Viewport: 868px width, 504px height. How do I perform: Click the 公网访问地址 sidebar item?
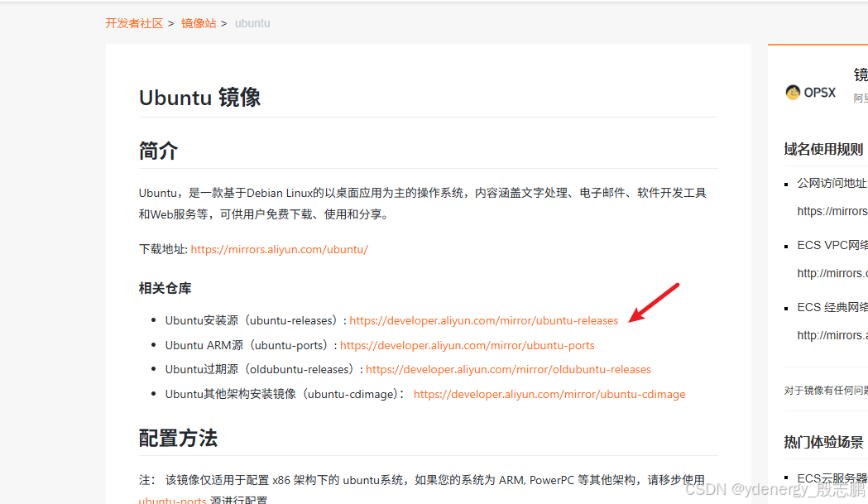[x=832, y=184]
